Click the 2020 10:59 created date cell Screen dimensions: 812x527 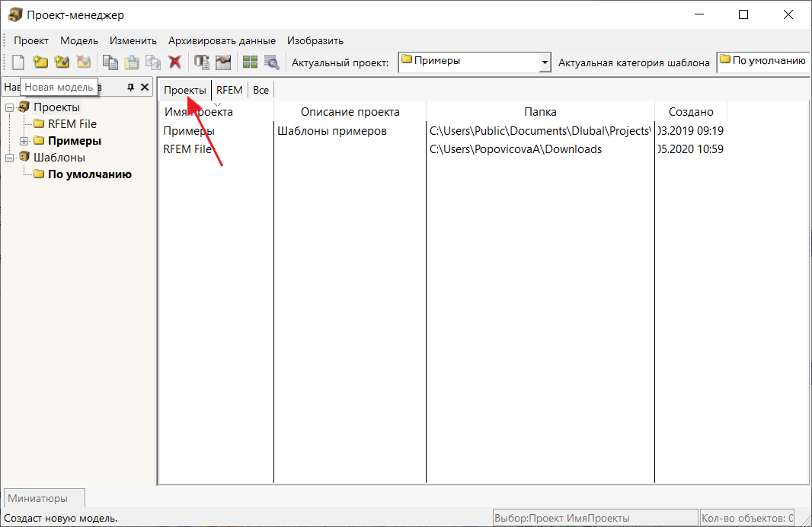[x=690, y=149]
